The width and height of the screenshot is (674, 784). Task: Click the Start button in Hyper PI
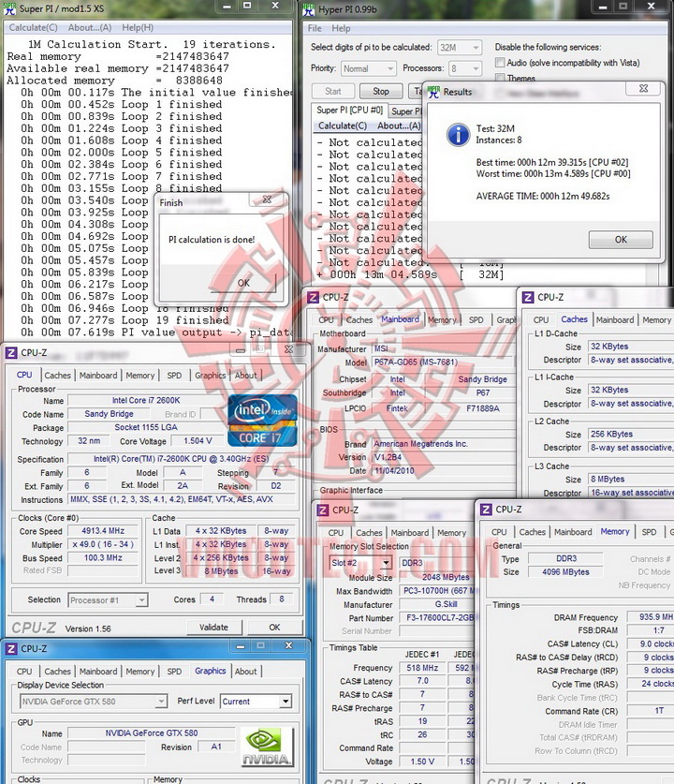pyautogui.click(x=333, y=91)
